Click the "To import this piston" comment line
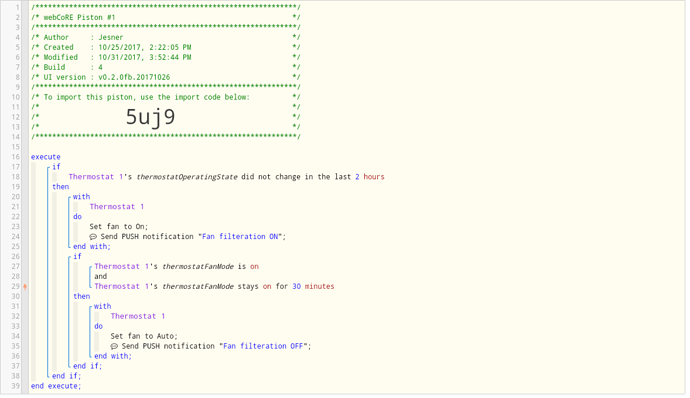The width and height of the screenshot is (690, 398). pos(147,97)
